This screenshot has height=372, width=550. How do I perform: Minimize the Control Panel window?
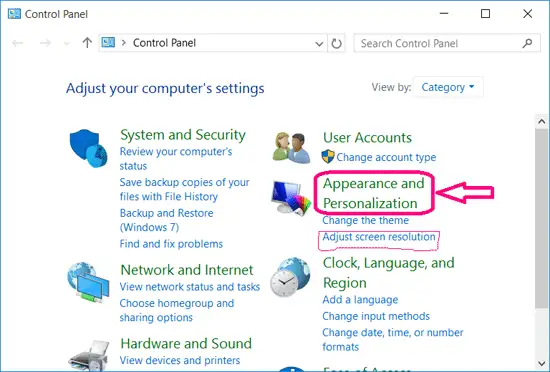tap(444, 14)
